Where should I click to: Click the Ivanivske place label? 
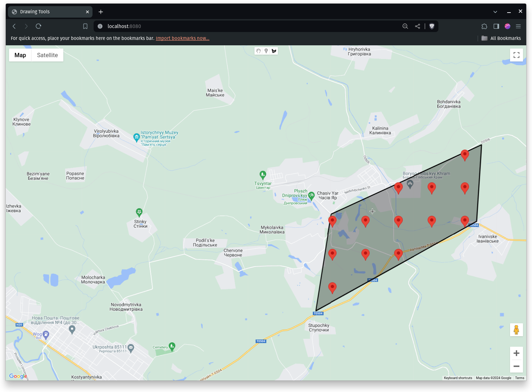tap(488, 239)
